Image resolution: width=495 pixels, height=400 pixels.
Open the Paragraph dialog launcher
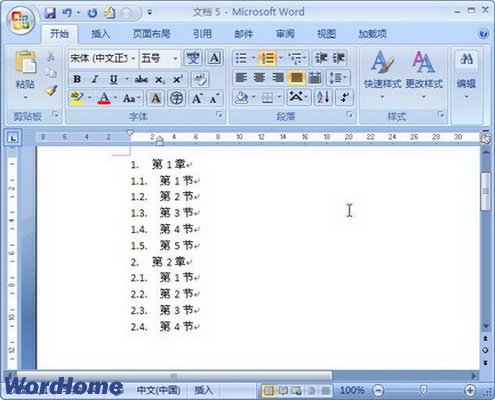349,115
